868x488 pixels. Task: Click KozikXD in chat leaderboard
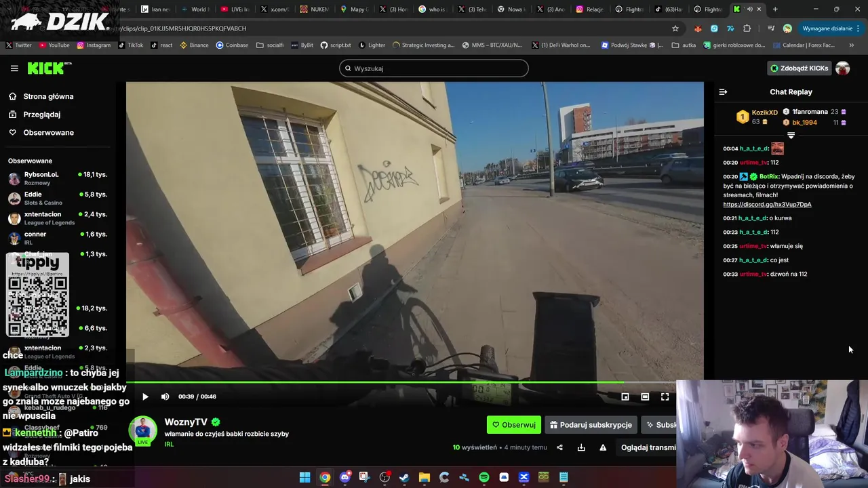click(x=764, y=113)
